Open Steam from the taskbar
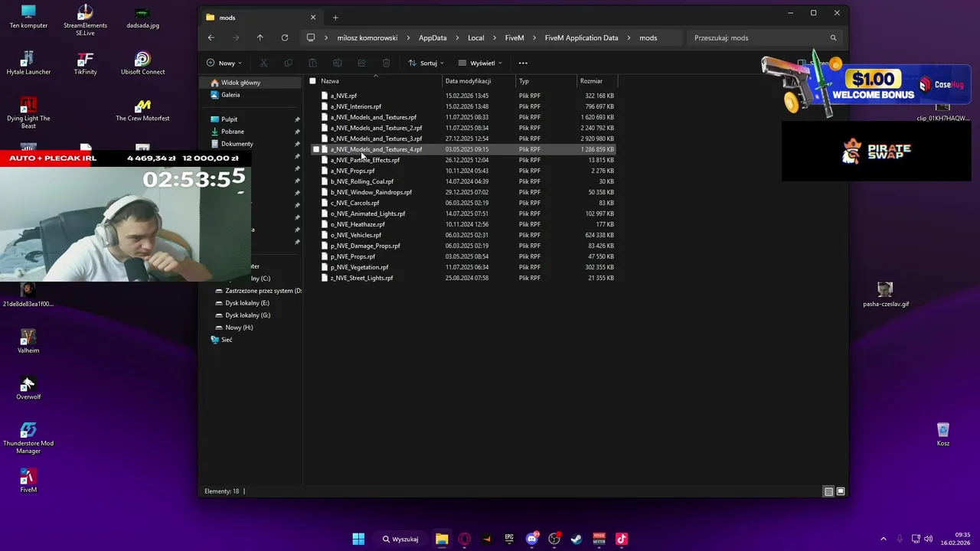Image resolution: width=980 pixels, height=551 pixels. [x=577, y=539]
